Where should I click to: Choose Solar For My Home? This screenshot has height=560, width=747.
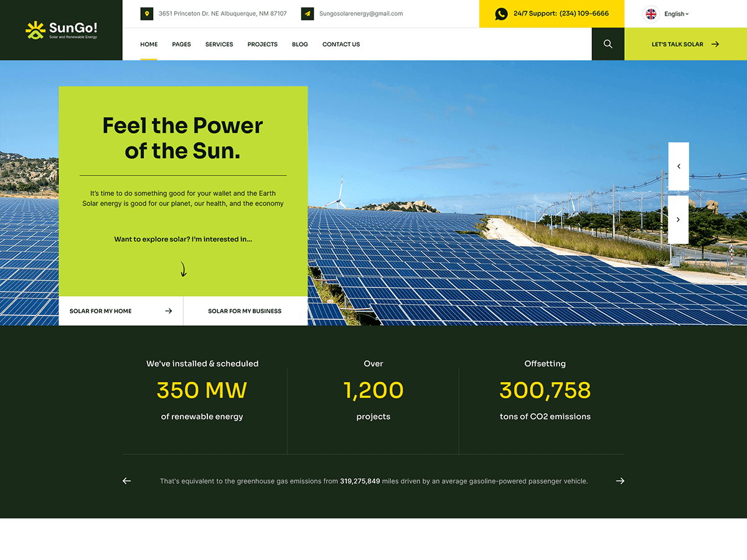(x=121, y=311)
